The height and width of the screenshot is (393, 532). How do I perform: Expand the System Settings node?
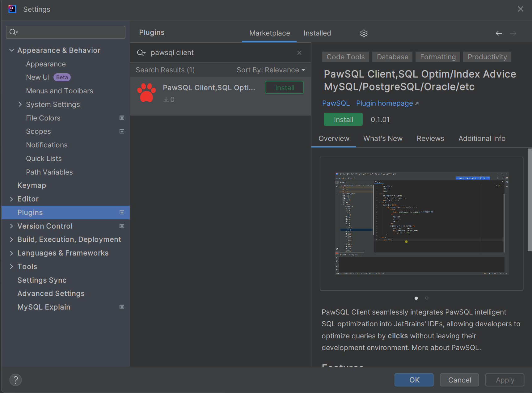point(20,104)
